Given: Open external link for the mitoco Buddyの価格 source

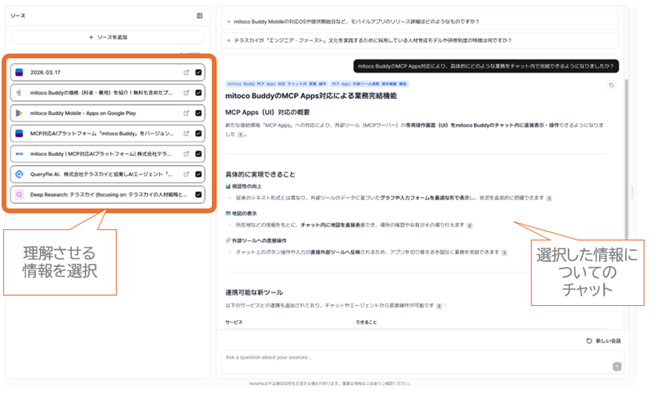Looking at the screenshot, I should (x=186, y=93).
